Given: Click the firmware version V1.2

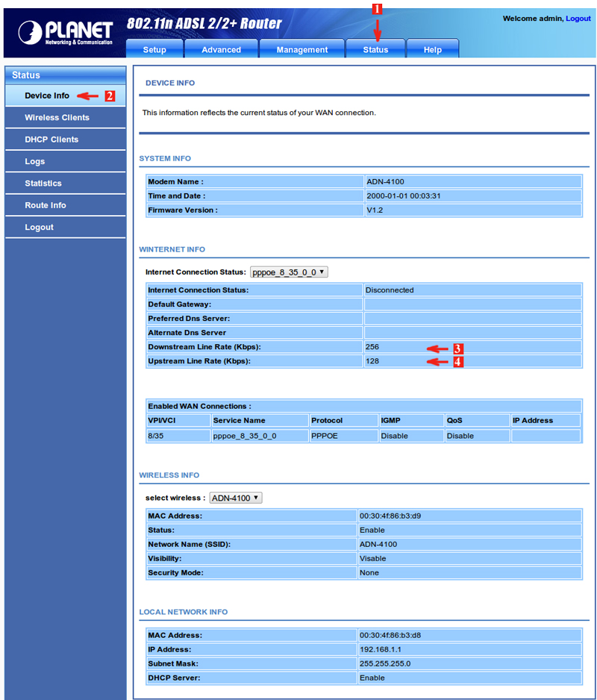Looking at the screenshot, I should [375, 210].
